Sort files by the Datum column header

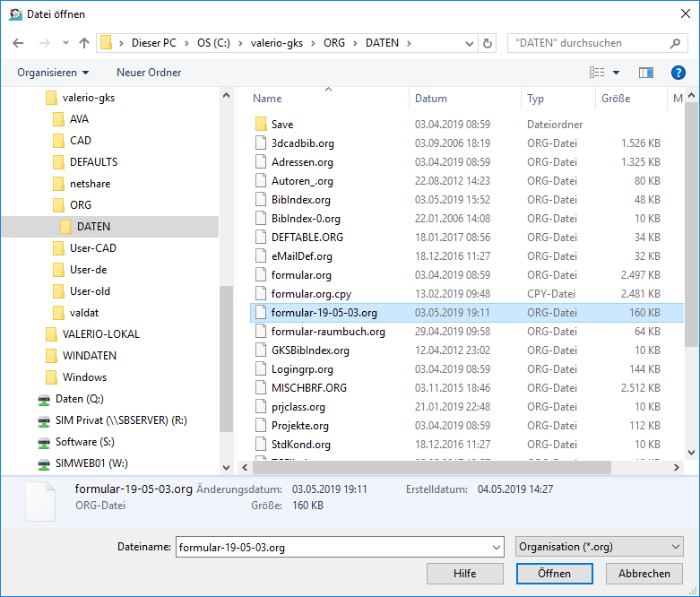pyautogui.click(x=431, y=99)
